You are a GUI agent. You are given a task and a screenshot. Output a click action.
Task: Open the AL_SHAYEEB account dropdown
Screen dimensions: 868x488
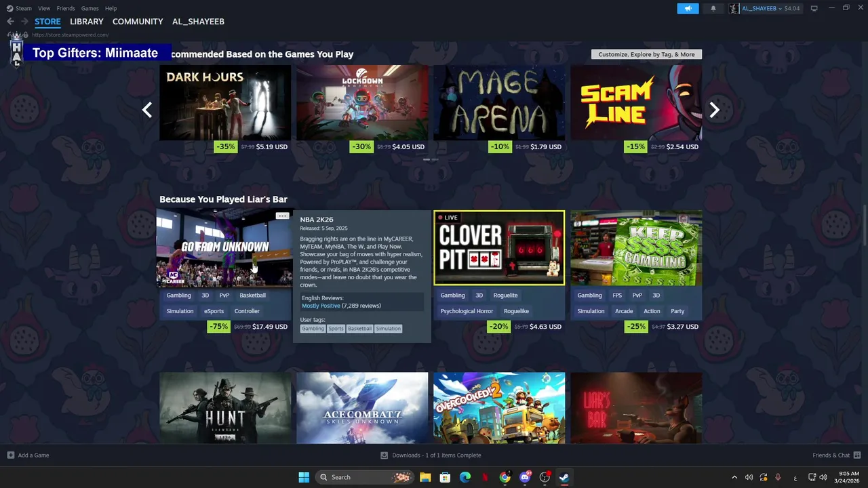[x=770, y=8]
